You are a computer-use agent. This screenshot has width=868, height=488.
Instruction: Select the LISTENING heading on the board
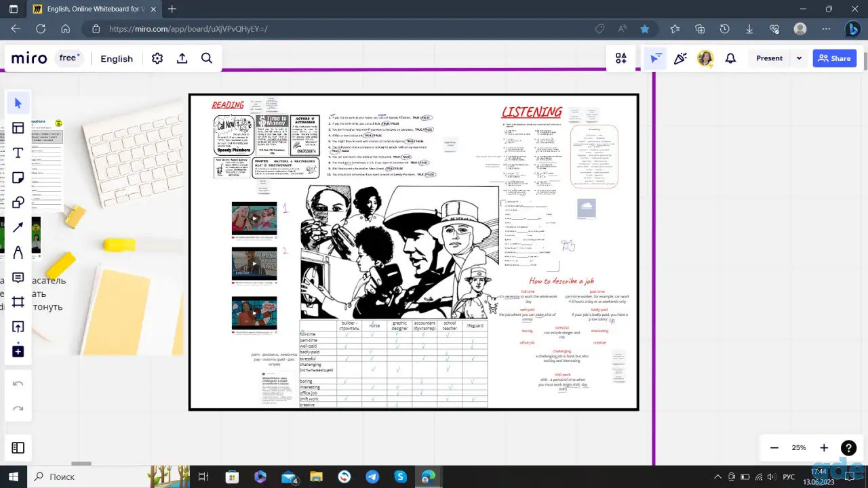[532, 112]
